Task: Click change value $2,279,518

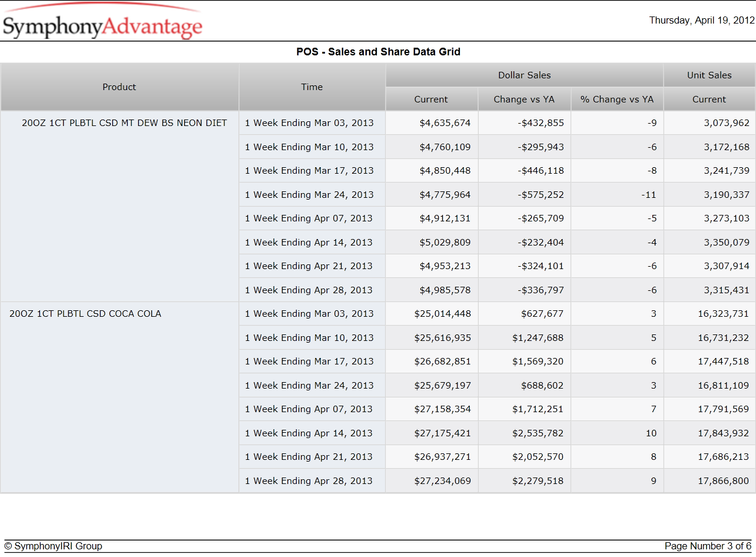Action: click(x=538, y=481)
